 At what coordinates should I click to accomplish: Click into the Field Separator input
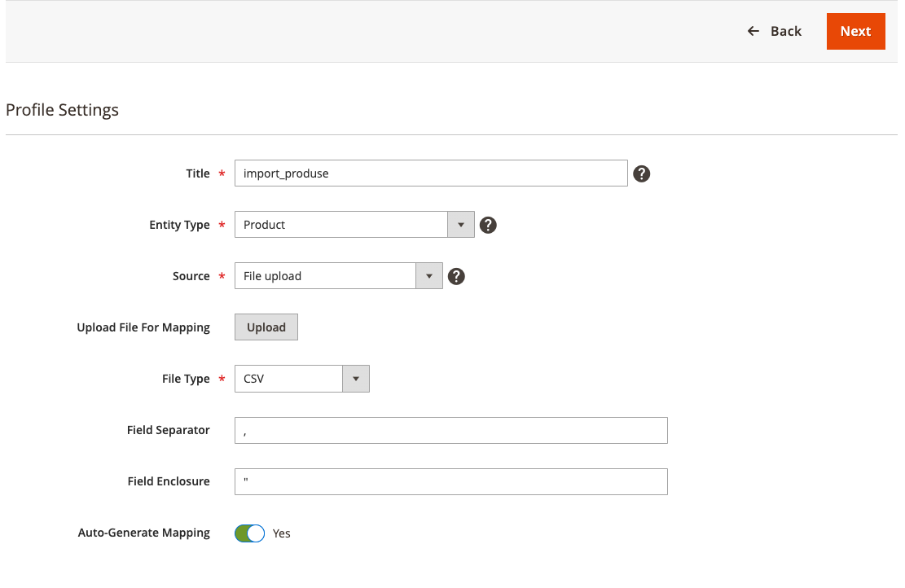pos(450,431)
